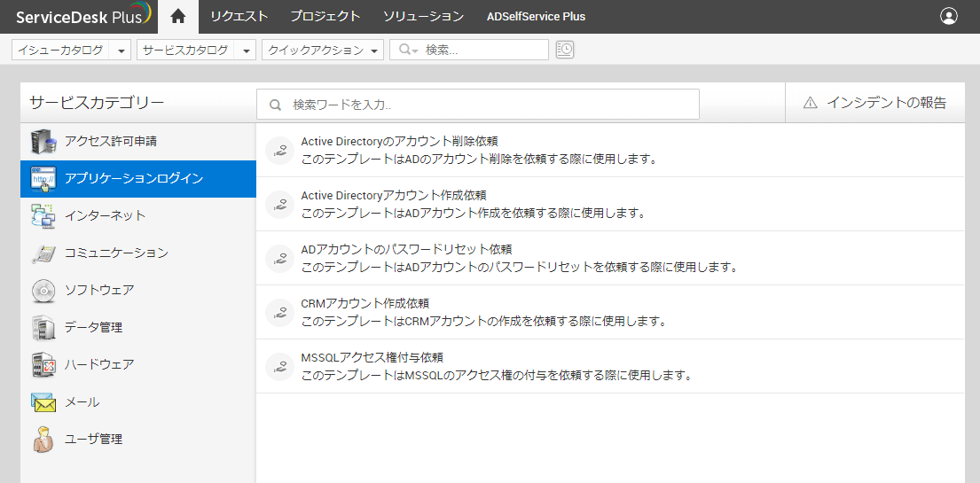Go to the プロジェクト tab
Image resolution: width=980 pixels, height=483 pixels.
click(325, 16)
